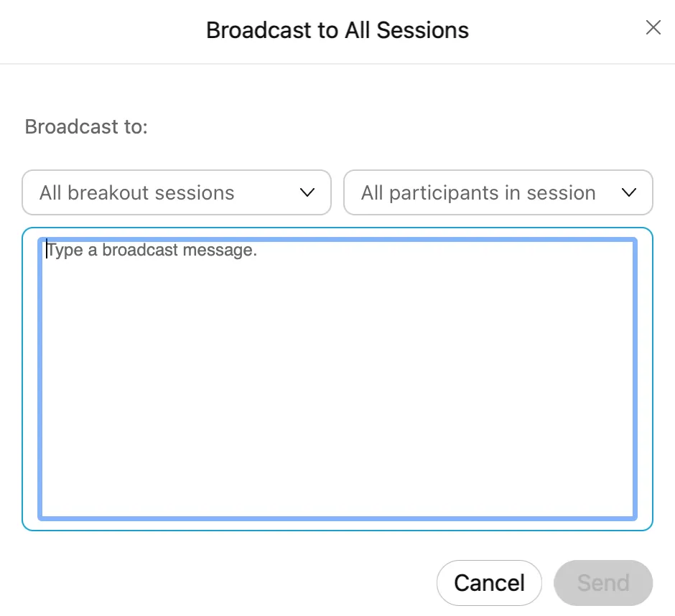Click the Send button
675x616 pixels.
pyautogui.click(x=603, y=582)
